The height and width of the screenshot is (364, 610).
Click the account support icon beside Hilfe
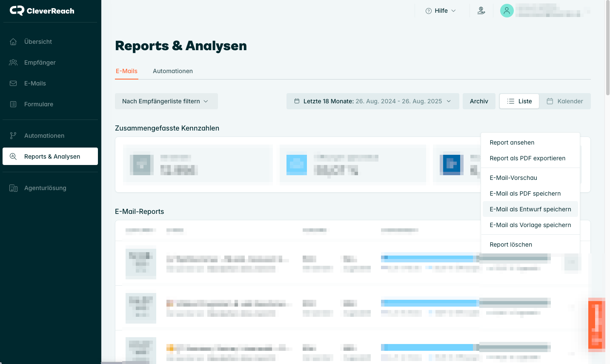[481, 11]
